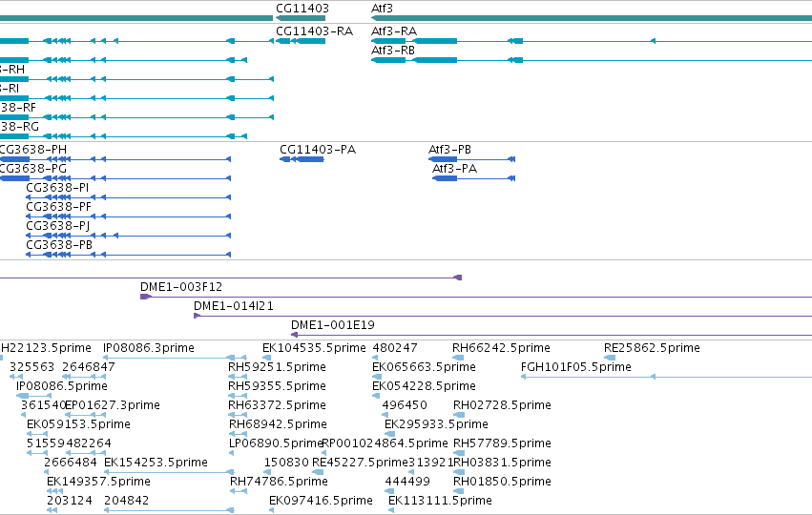
Task: Click the 2646847 EST label
Action: pyautogui.click(x=89, y=367)
